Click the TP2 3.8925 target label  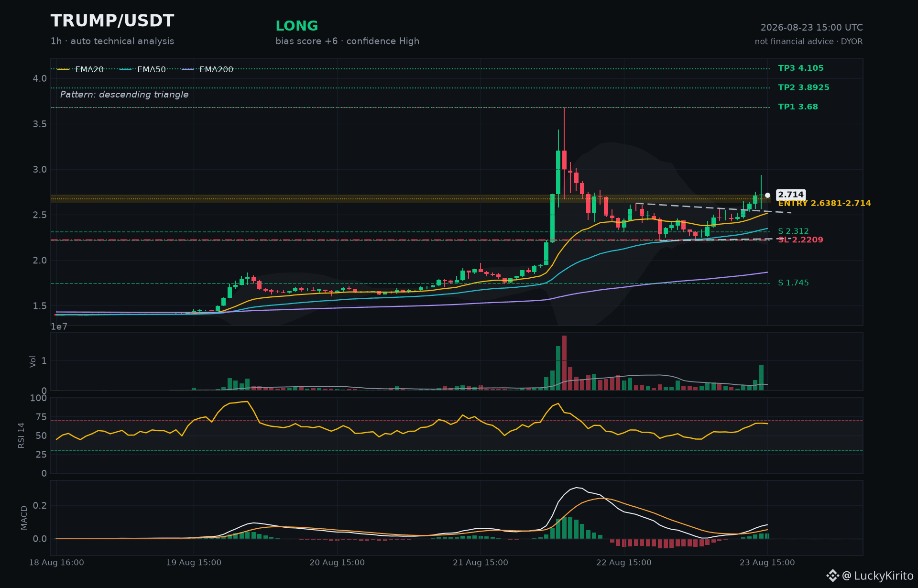[804, 87]
